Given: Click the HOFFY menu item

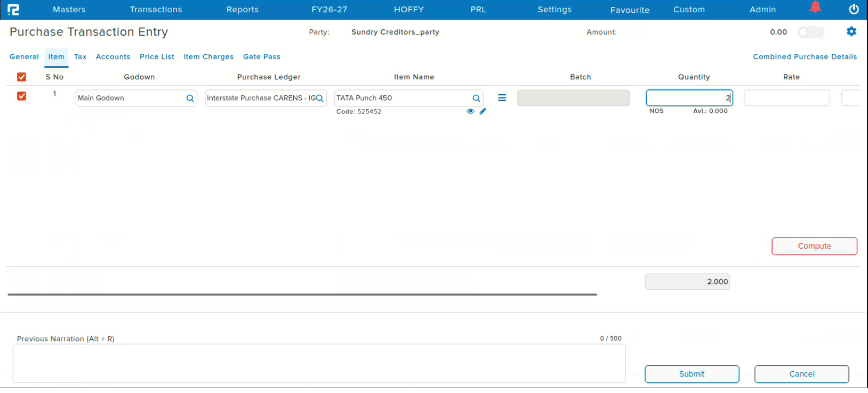Looking at the screenshot, I should (x=409, y=10).
